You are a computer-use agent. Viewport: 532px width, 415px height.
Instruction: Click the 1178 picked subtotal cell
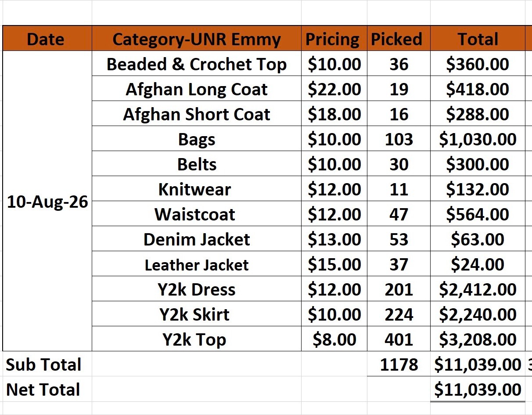pyautogui.click(x=399, y=364)
